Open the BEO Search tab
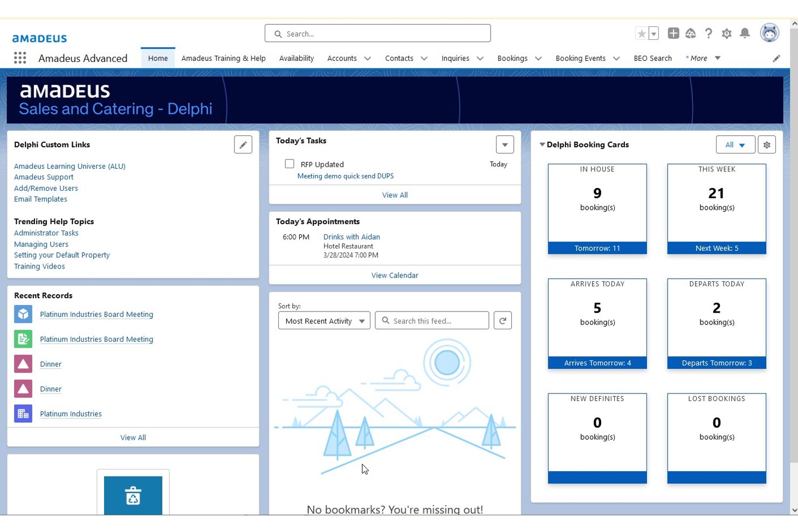Viewport: 798px width, 532px height. 652,58
